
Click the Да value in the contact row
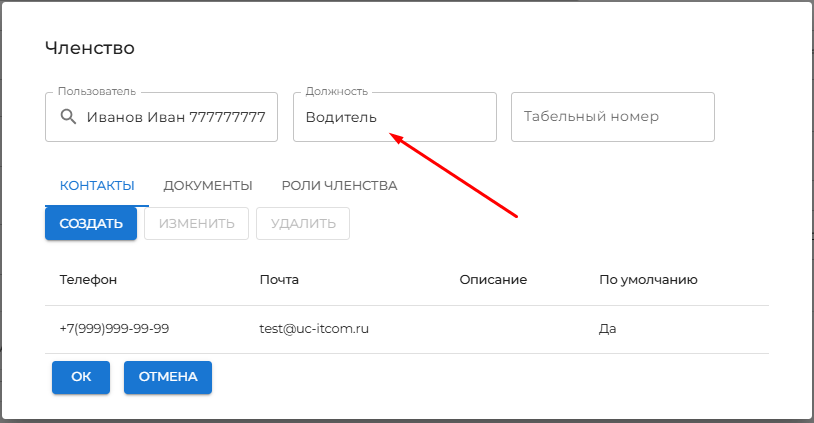click(608, 328)
